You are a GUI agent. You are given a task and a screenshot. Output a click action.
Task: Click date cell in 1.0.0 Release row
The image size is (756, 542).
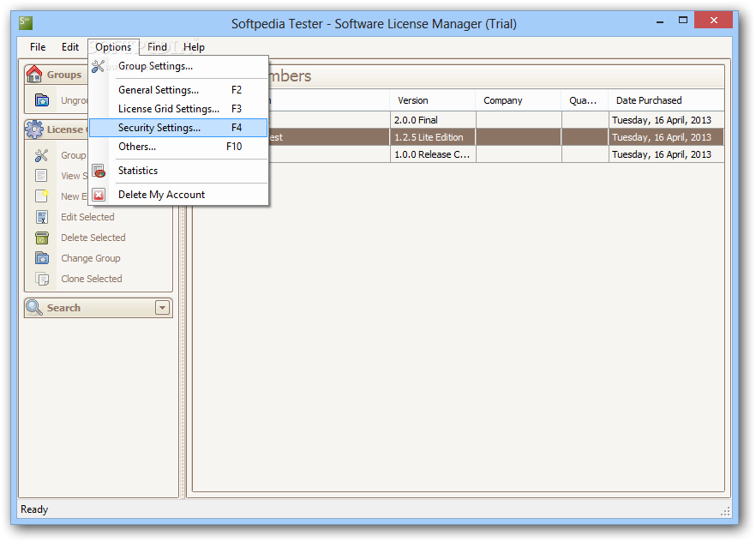666,154
